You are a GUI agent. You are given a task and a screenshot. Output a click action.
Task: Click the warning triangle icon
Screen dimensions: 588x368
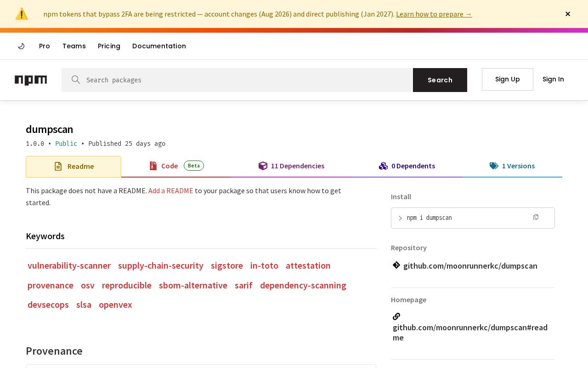point(22,14)
